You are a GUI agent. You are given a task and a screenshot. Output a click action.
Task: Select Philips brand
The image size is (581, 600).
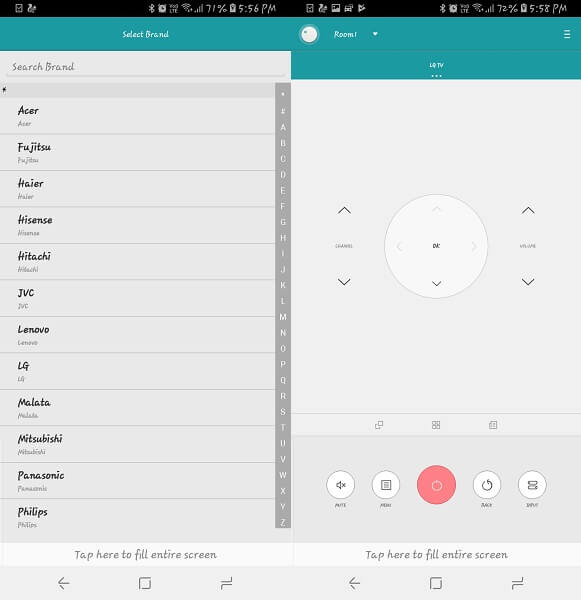click(x=137, y=517)
